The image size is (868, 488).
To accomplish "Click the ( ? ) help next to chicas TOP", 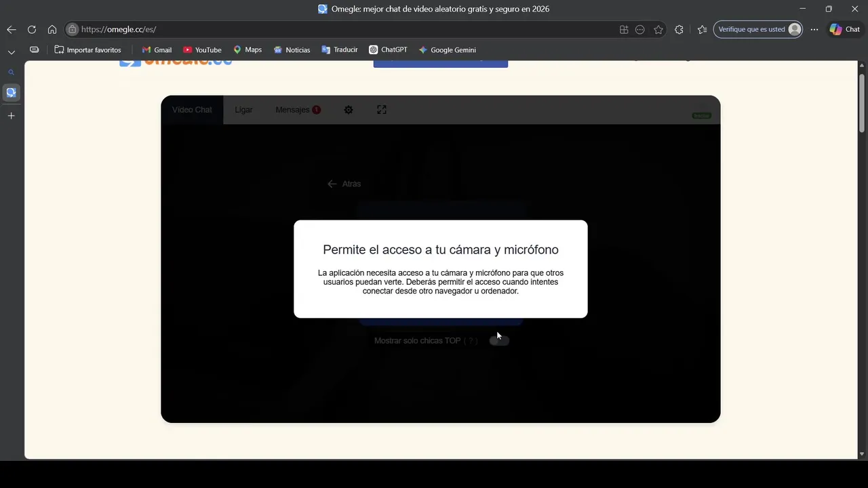I will tap(470, 340).
